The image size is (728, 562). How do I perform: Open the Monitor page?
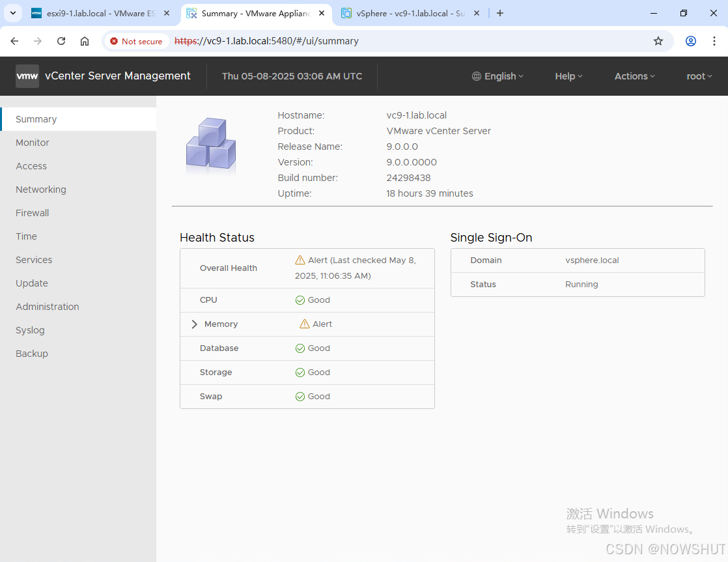78,143
